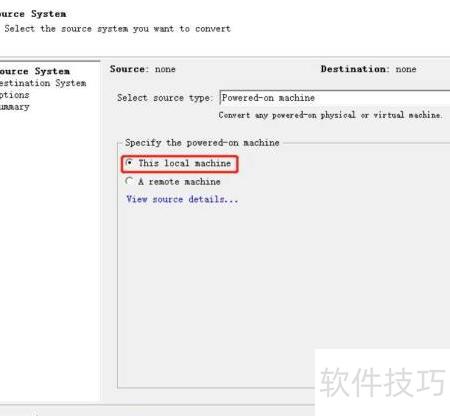The image size is (450, 416).
Task: Click the 'Convert any powered-on physical' description text
Action: point(330,115)
